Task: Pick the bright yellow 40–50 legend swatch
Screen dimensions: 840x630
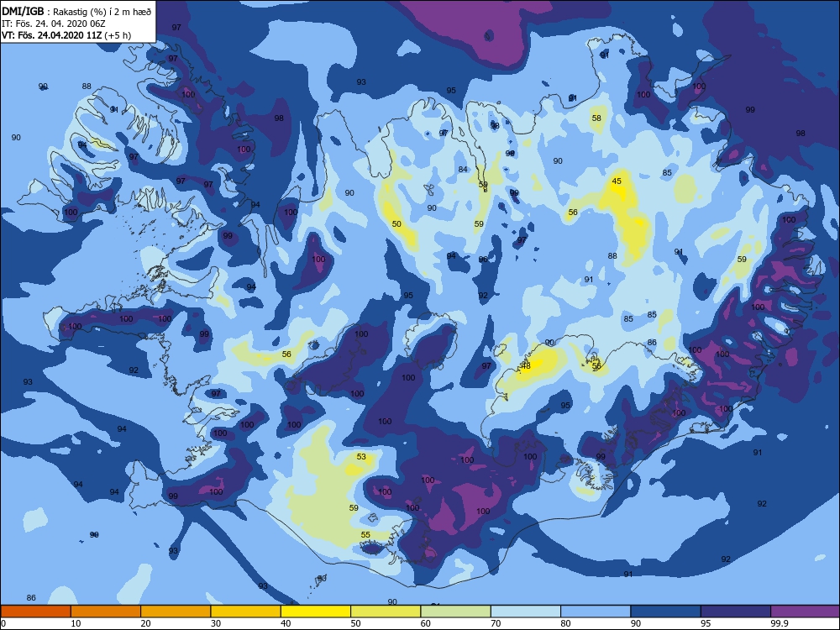Action: pos(316,612)
